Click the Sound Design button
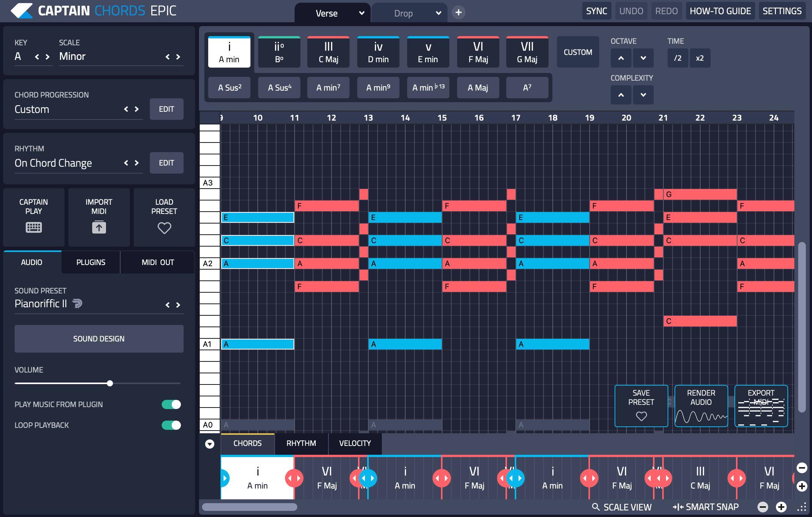 click(99, 339)
